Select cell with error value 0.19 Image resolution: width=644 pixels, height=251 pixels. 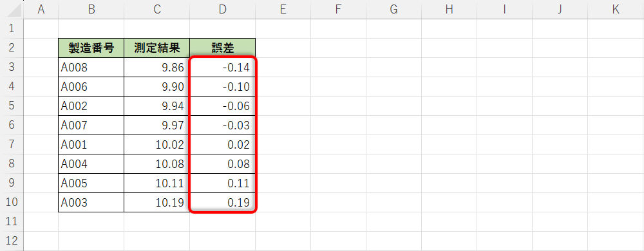tap(223, 202)
